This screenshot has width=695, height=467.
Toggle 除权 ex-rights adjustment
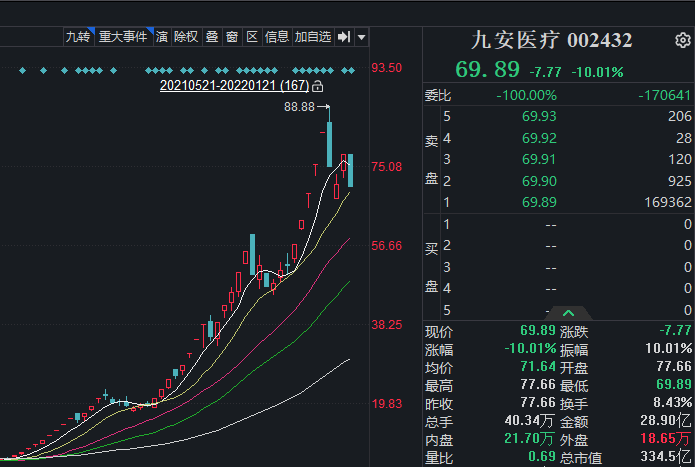pyautogui.click(x=186, y=37)
